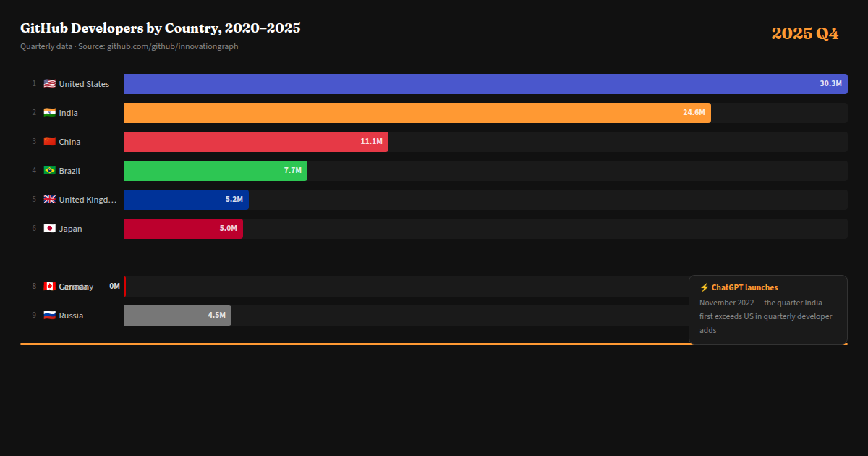Click the chart title GitHub Developers by Country

[161, 28]
